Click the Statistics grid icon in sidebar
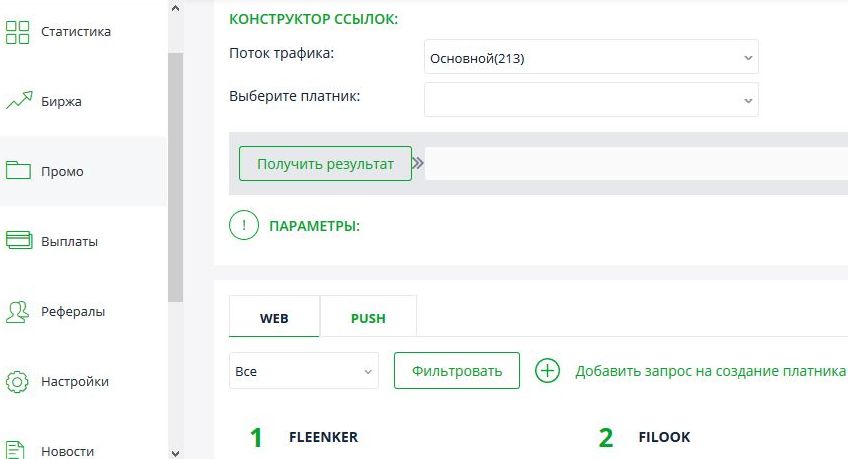848x459 pixels. point(18,31)
